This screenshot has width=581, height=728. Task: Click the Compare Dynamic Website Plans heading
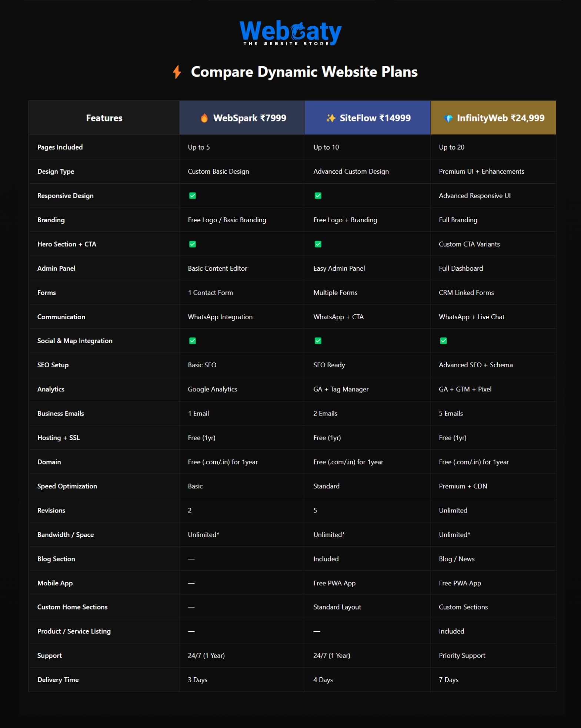pos(304,72)
